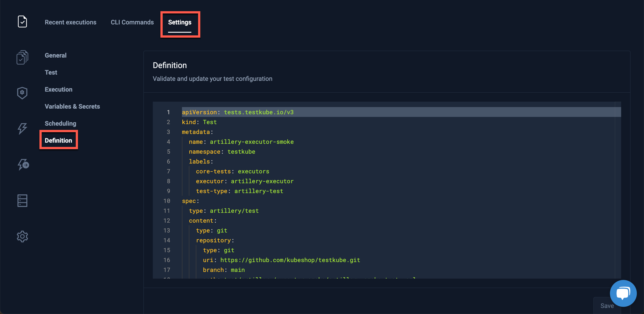Select the Definition settings section
This screenshot has width=644, height=314.
pos(58,140)
